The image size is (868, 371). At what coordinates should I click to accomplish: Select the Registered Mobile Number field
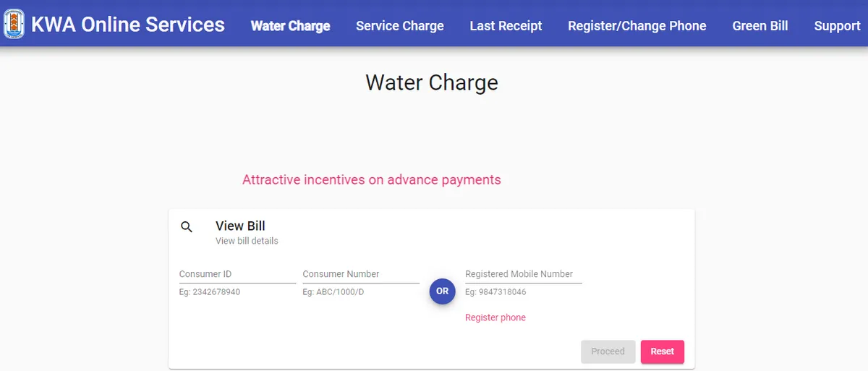pyautogui.click(x=523, y=275)
